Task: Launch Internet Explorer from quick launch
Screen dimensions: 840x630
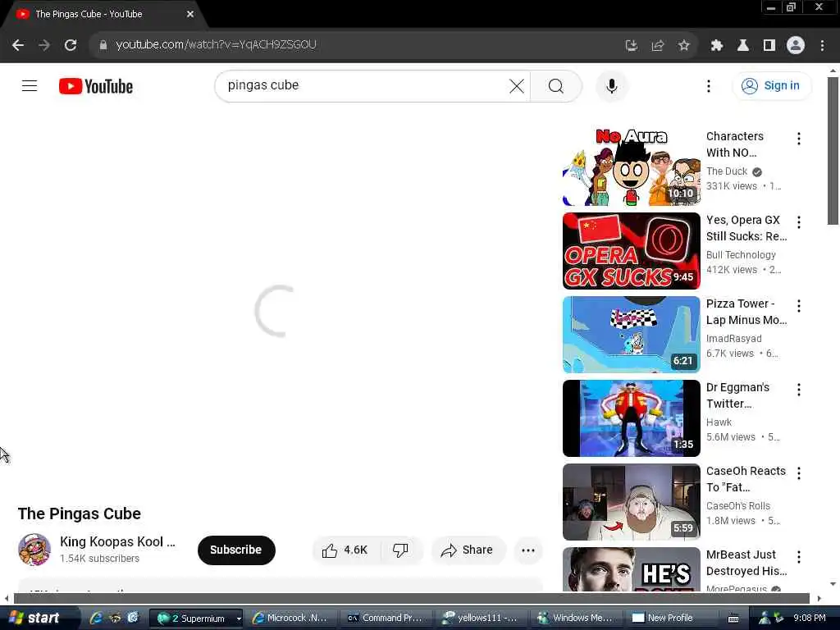Action: click(97, 619)
